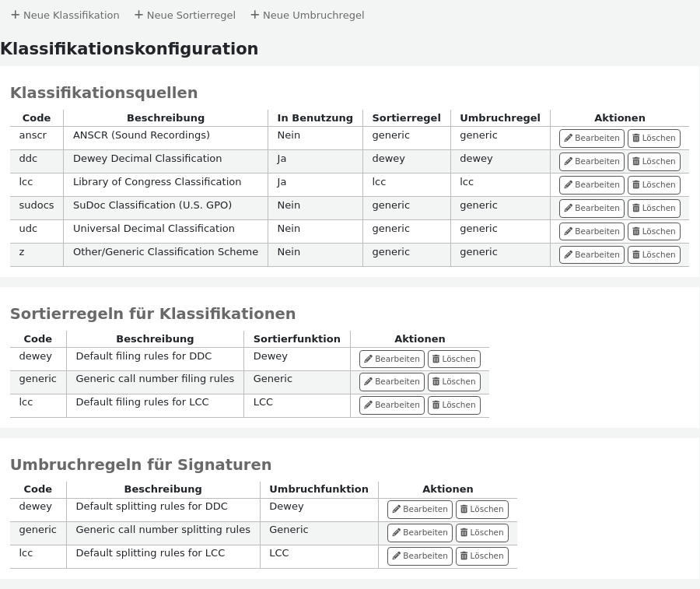Screen dimensions: 700x589
Task: Click Löschen for the lcc sorting rule
Action: tap(453, 405)
